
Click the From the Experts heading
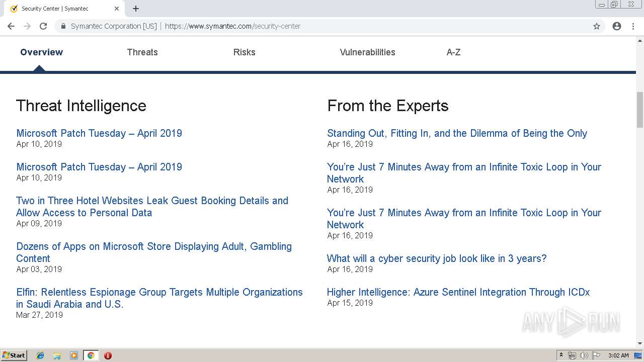[388, 106]
